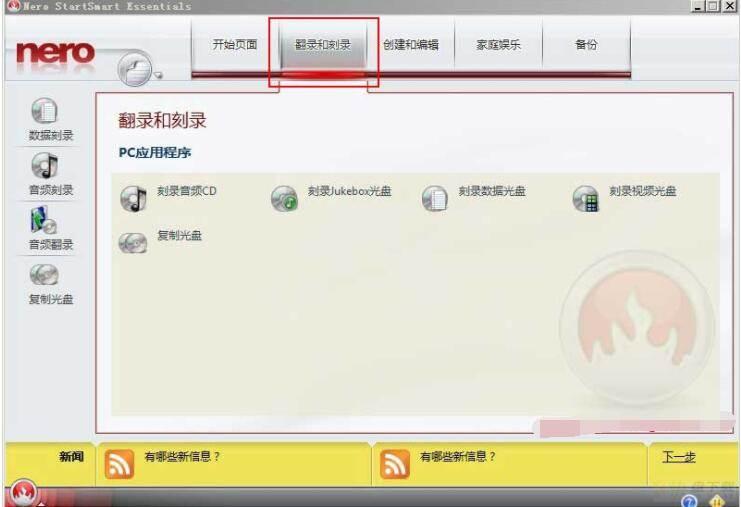Screen dimensions: 741x507
Task: Click the 复制光盘 double-disc icon in PC应用程序
Action: [x=133, y=243]
